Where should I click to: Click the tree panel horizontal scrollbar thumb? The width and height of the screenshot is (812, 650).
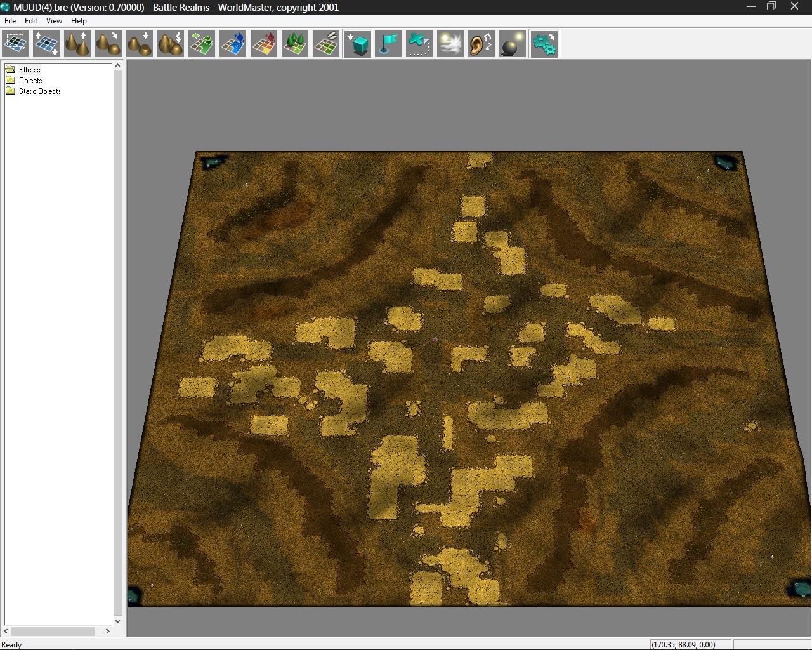coord(53,632)
